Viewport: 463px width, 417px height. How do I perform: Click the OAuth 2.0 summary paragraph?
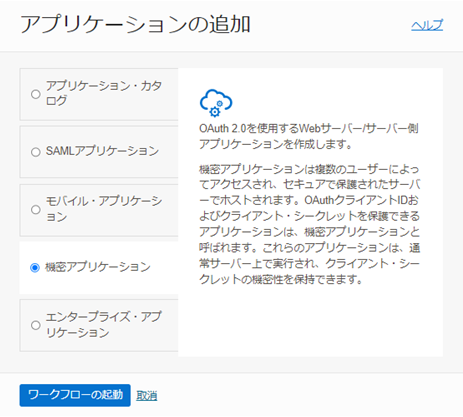[309, 136]
